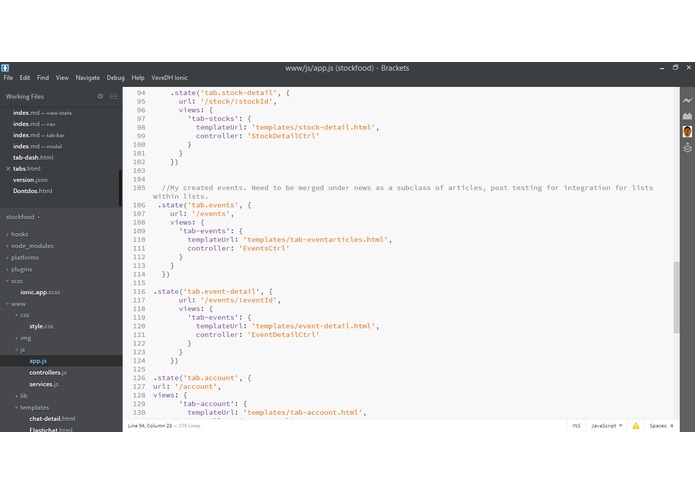695x494 pixels.
Task: Select app.js in file tree
Action: tap(38, 361)
